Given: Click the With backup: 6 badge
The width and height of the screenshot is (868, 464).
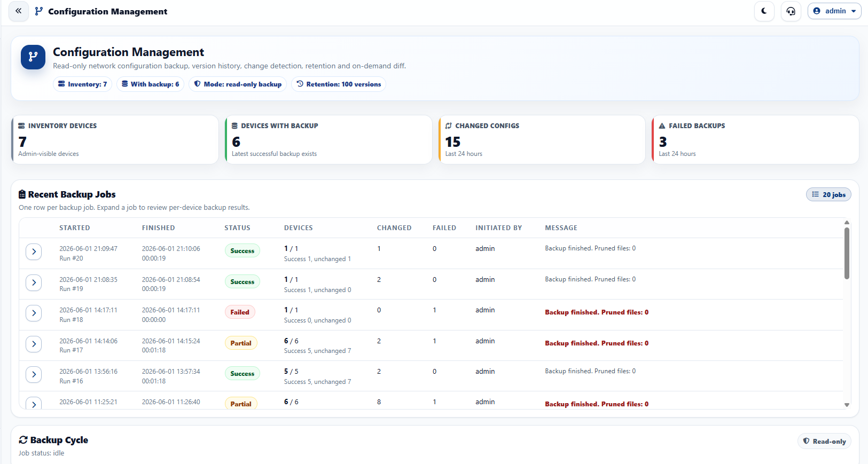Looking at the screenshot, I should pyautogui.click(x=150, y=84).
